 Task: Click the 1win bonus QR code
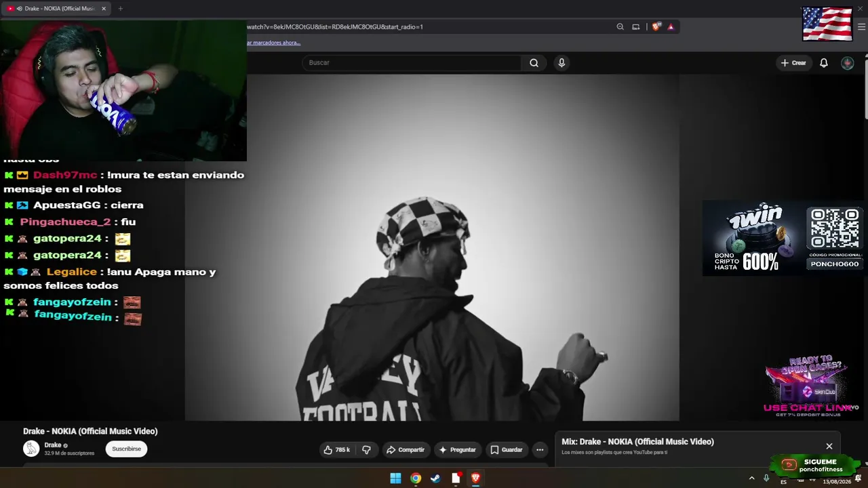pos(835,228)
